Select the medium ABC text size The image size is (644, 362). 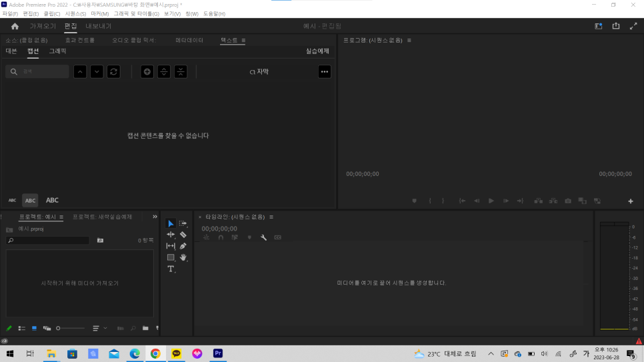pyautogui.click(x=30, y=201)
